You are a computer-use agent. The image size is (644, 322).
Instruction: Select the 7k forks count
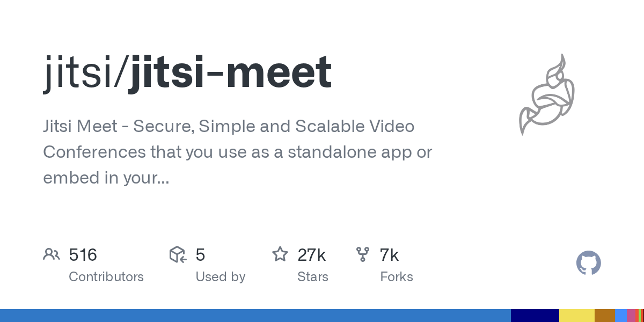[389, 255]
